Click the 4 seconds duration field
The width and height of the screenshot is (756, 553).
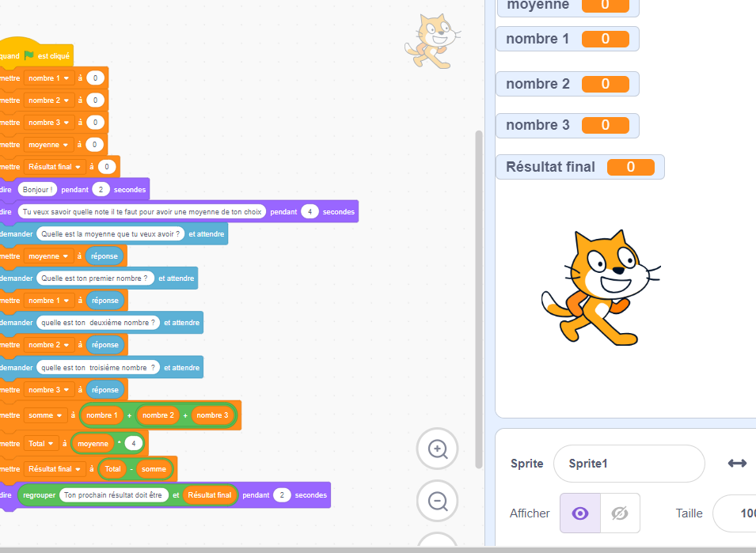(310, 211)
